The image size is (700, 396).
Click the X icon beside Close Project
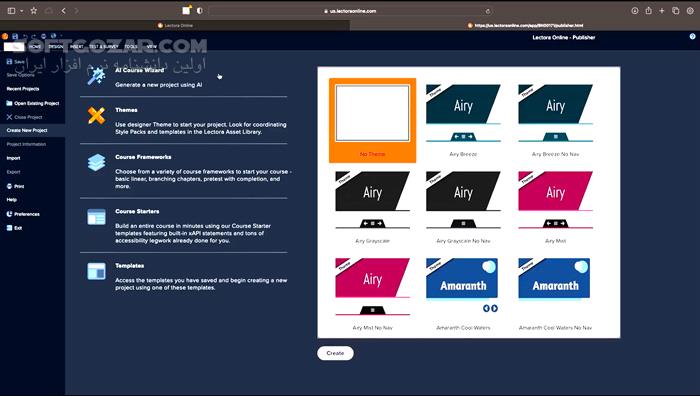pos(9,117)
